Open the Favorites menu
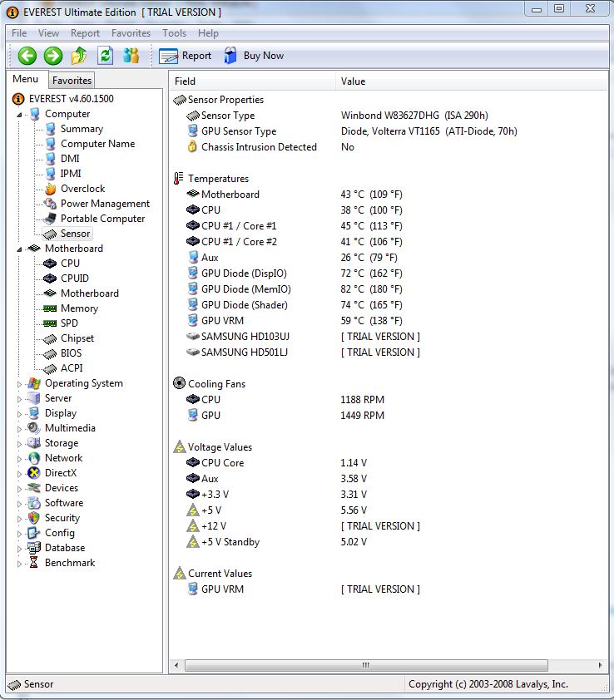 click(x=131, y=33)
